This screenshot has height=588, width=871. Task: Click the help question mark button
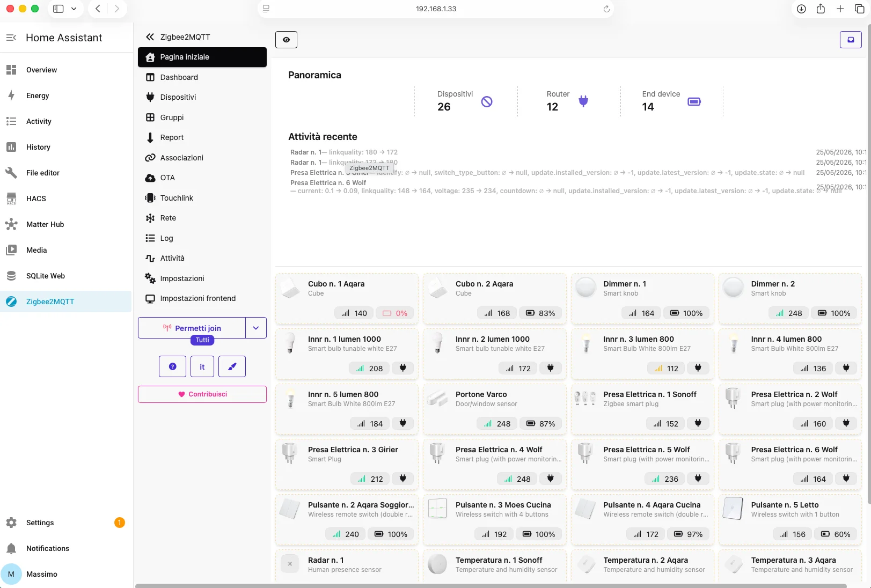point(173,366)
